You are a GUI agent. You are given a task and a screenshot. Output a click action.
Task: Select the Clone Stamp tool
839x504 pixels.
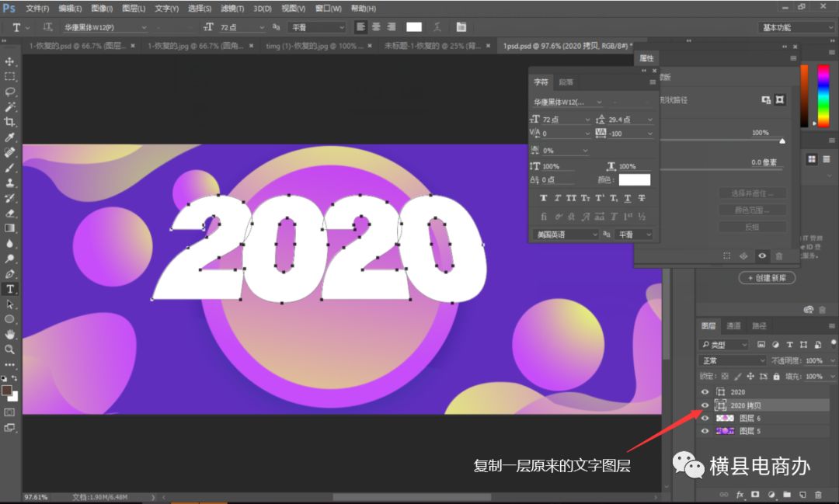click(x=9, y=183)
